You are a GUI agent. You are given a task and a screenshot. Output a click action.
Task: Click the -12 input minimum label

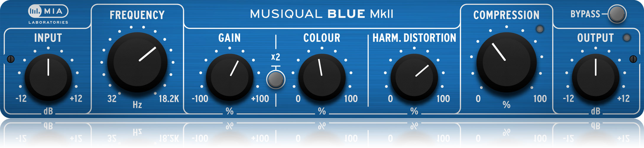click(x=21, y=99)
